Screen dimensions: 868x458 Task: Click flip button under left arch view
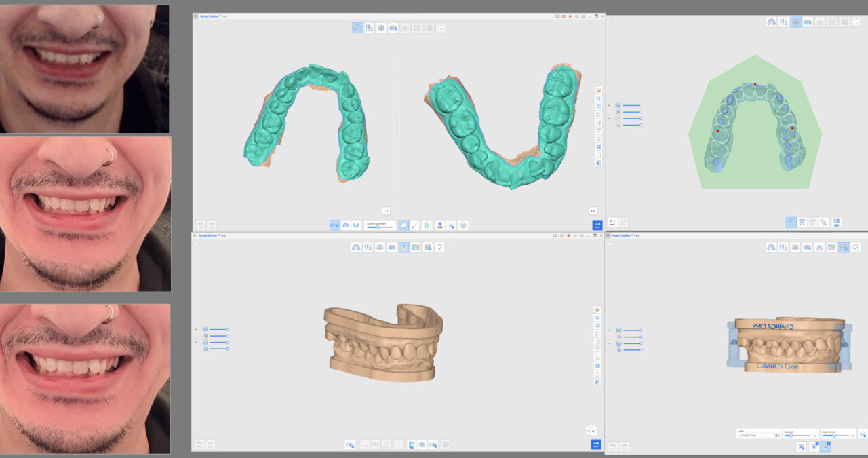coord(386,210)
